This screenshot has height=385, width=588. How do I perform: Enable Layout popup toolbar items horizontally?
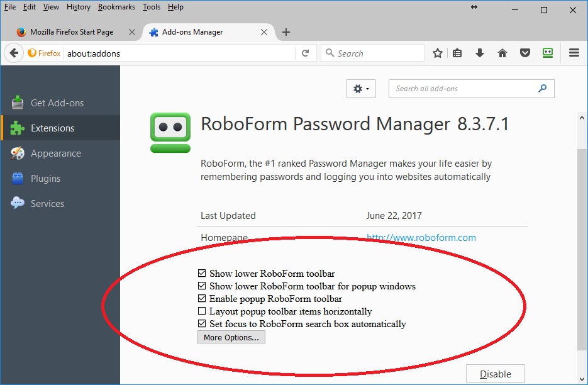(202, 311)
